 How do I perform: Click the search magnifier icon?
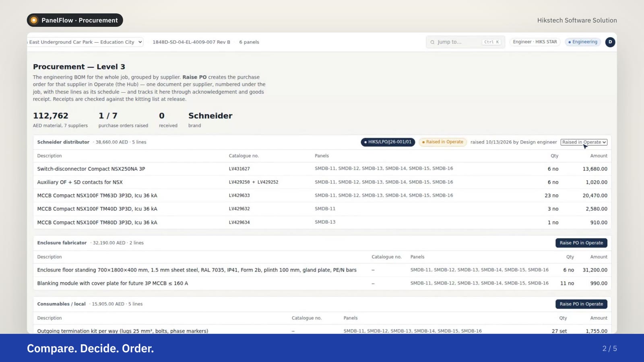click(x=432, y=42)
